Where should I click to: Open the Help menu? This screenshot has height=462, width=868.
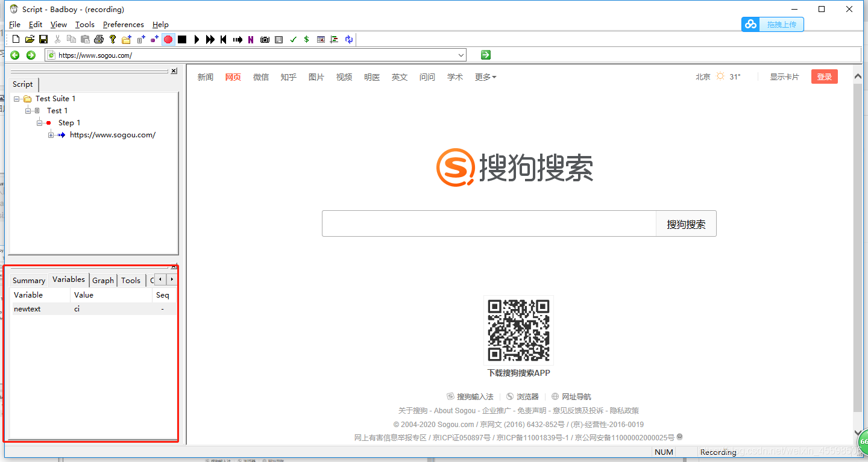click(x=160, y=25)
